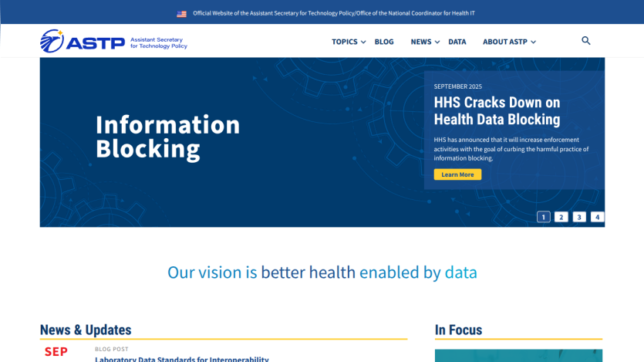Viewport: 644px width, 362px height.
Task: Go to the DATA page
Action: (x=457, y=42)
